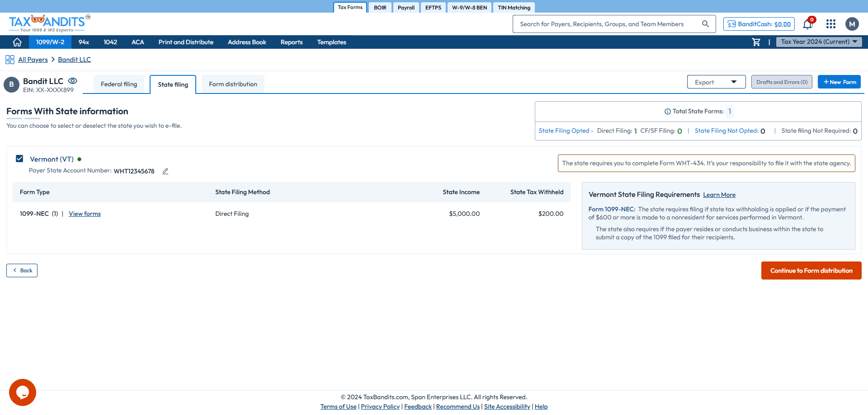
Task: Open the Address Book menu
Action: (x=247, y=42)
